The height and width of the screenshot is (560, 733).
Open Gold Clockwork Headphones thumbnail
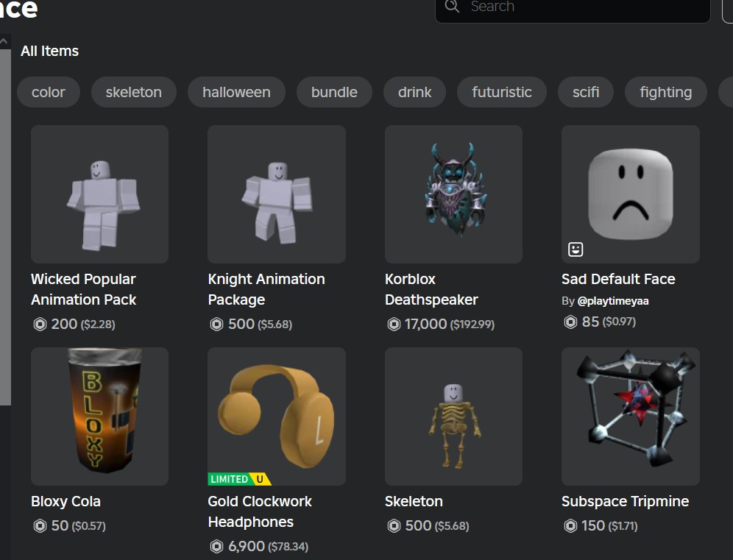pyautogui.click(x=277, y=416)
